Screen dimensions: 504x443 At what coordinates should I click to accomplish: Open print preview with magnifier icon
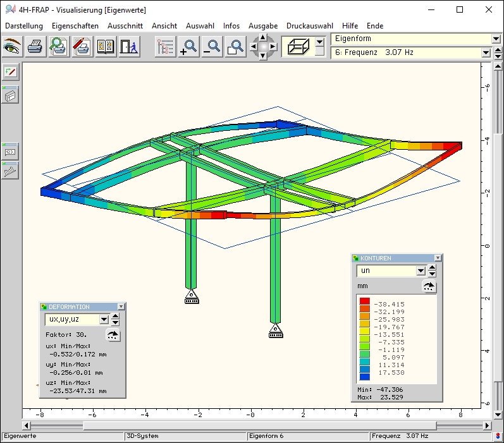click(59, 46)
